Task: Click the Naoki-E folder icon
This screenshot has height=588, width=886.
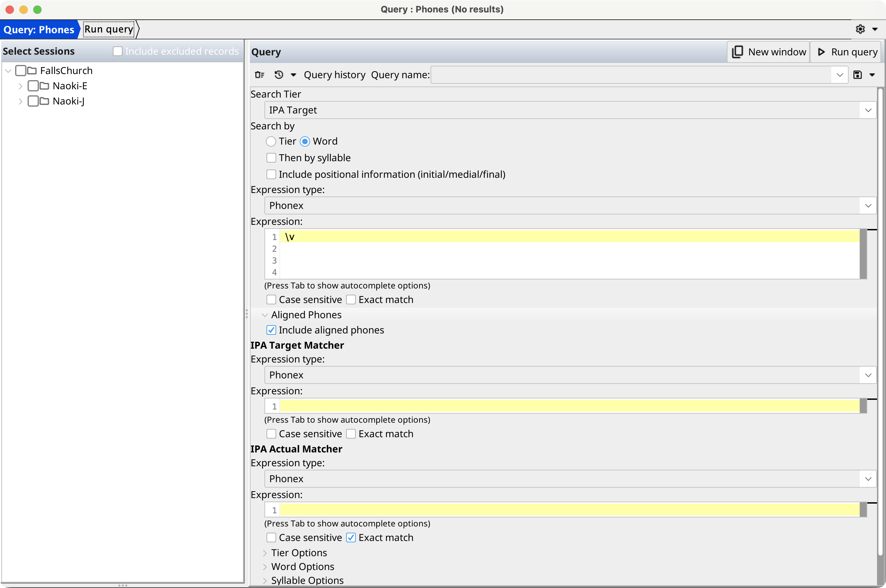Action: (x=44, y=86)
